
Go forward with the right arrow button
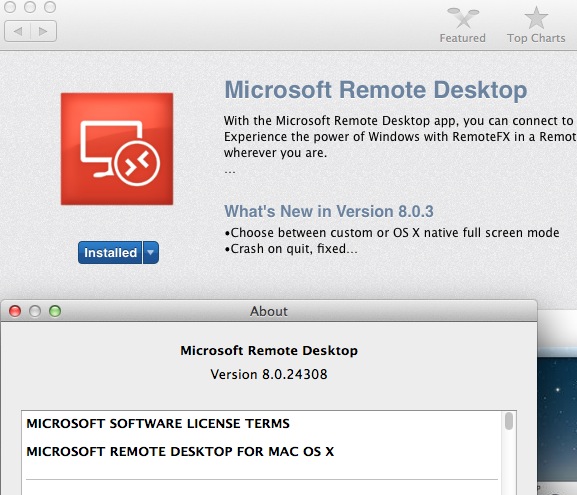tap(43, 31)
